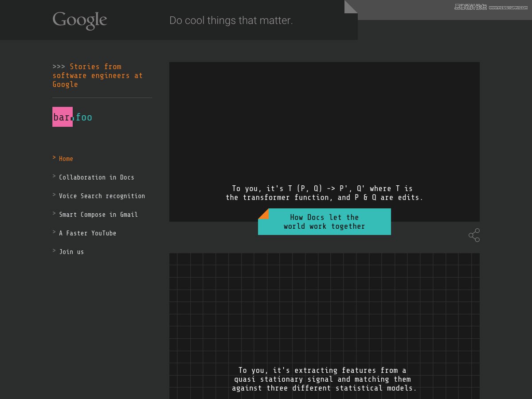Image resolution: width=532 pixels, height=399 pixels.
Task: Open Voice Search recognition story
Action: pos(102,196)
